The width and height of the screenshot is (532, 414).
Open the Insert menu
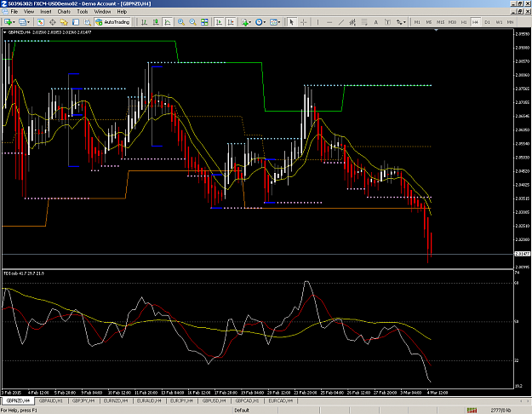(x=46, y=12)
